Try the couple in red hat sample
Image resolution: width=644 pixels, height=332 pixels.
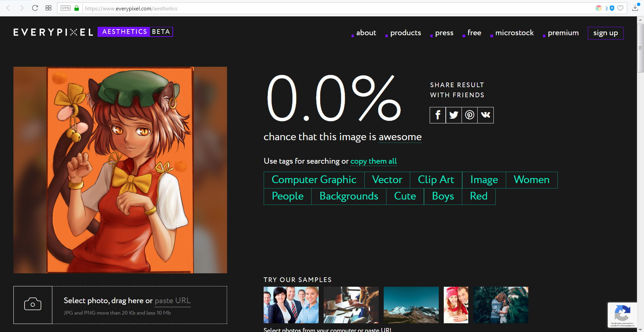456,305
